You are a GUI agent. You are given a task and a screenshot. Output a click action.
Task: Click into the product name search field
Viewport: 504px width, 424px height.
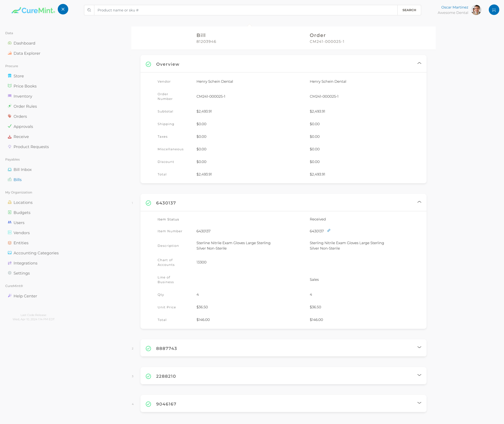point(245,10)
